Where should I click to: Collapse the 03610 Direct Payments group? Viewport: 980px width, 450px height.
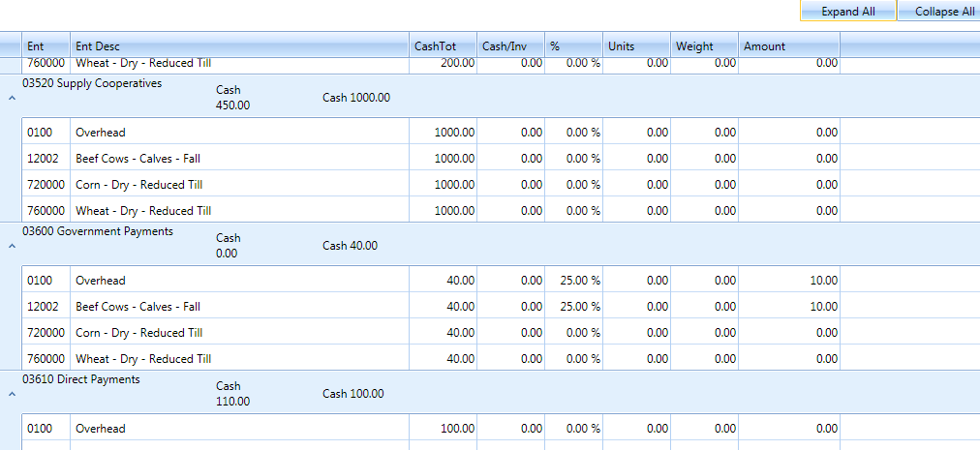click(x=12, y=394)
